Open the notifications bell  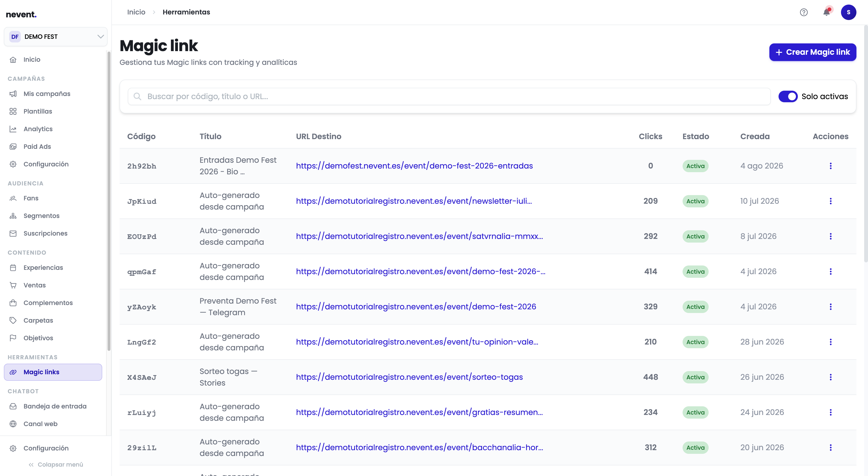(827, 12)
